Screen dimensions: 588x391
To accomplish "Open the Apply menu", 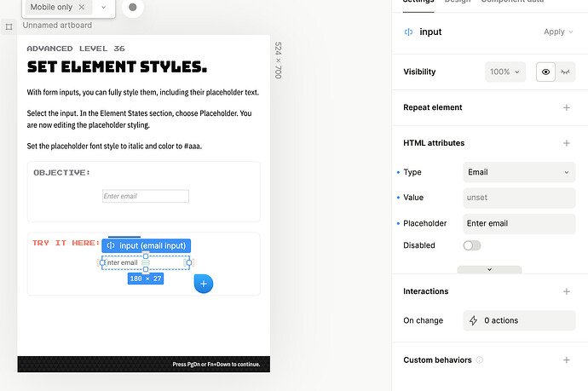I will click(x=558, y=32).
